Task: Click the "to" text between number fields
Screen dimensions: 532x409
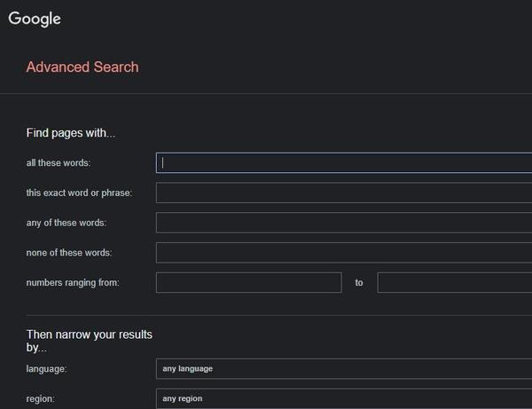Action: click(359, 283)
